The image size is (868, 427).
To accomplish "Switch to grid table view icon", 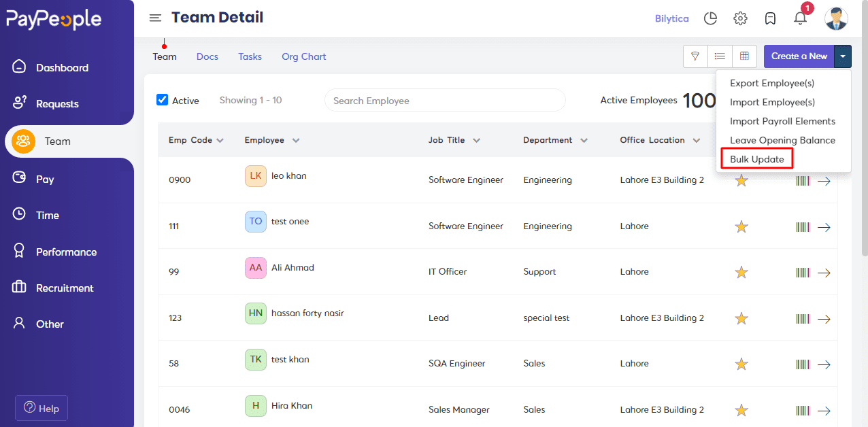I will 744,56.
